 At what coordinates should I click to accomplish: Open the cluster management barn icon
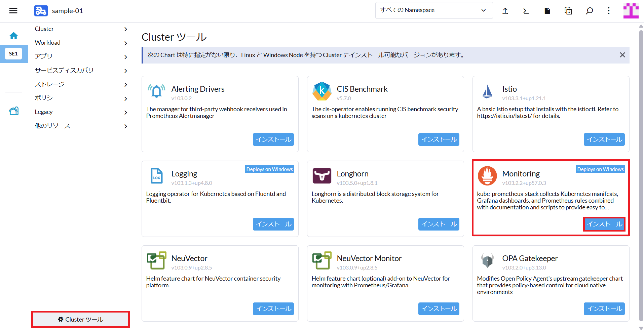(14, 111)
